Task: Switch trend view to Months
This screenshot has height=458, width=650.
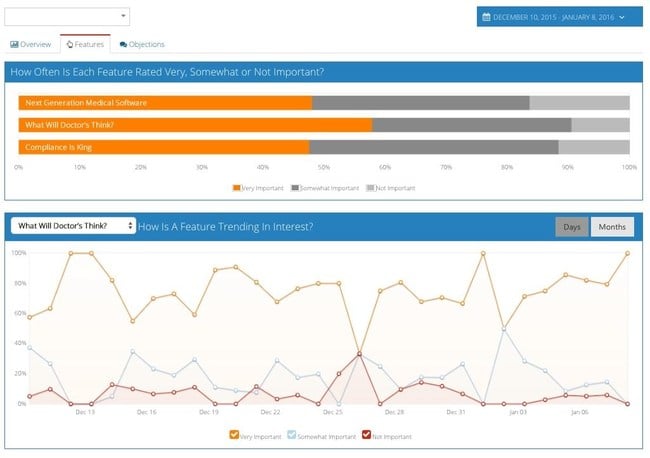Action: [x=612, y=227]
